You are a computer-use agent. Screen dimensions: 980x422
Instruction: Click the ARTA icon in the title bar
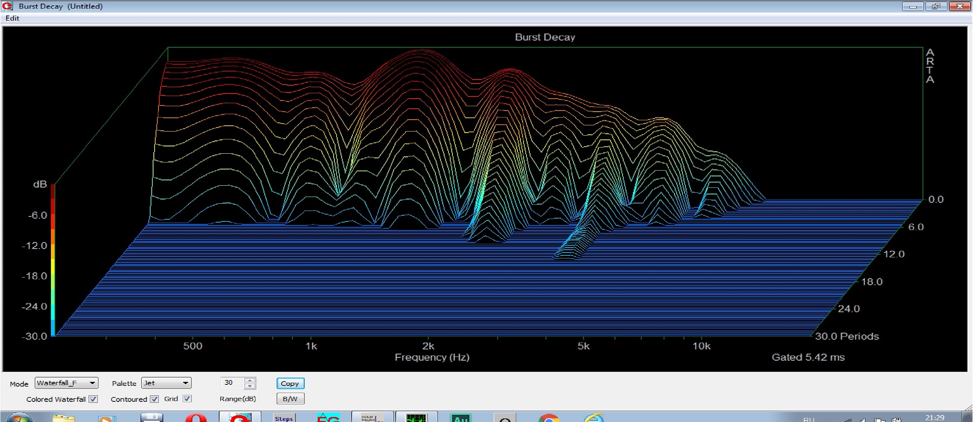click(8, 6)
